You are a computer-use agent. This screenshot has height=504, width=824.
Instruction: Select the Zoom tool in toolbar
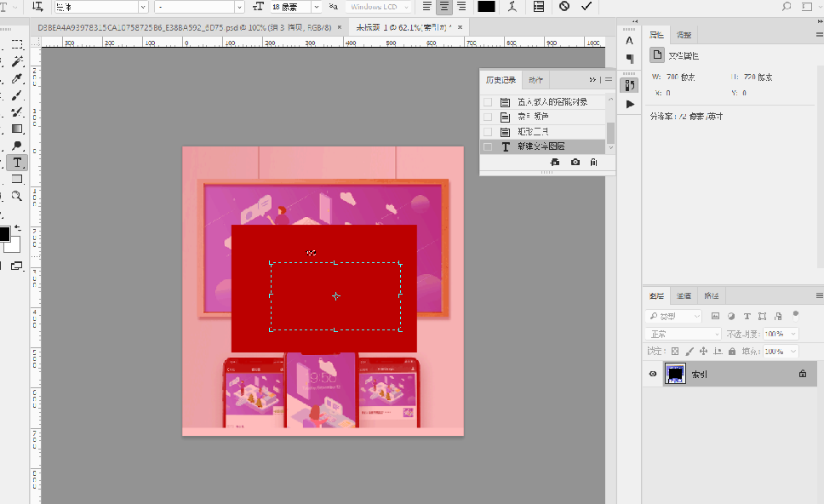(x=16, y=196)
